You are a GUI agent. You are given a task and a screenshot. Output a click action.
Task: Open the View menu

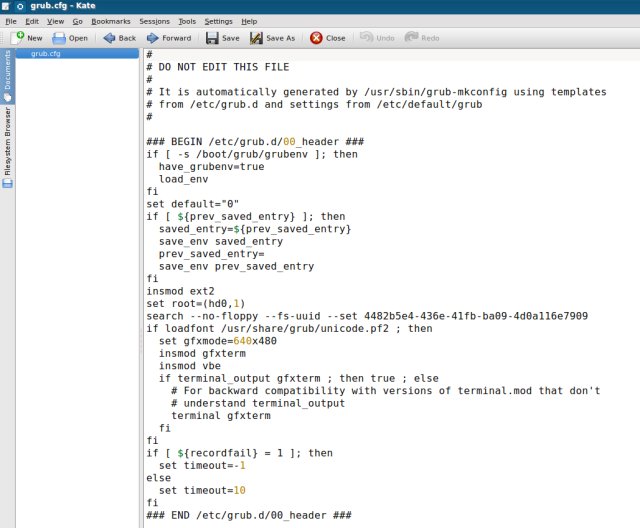(x=55, y=21)
